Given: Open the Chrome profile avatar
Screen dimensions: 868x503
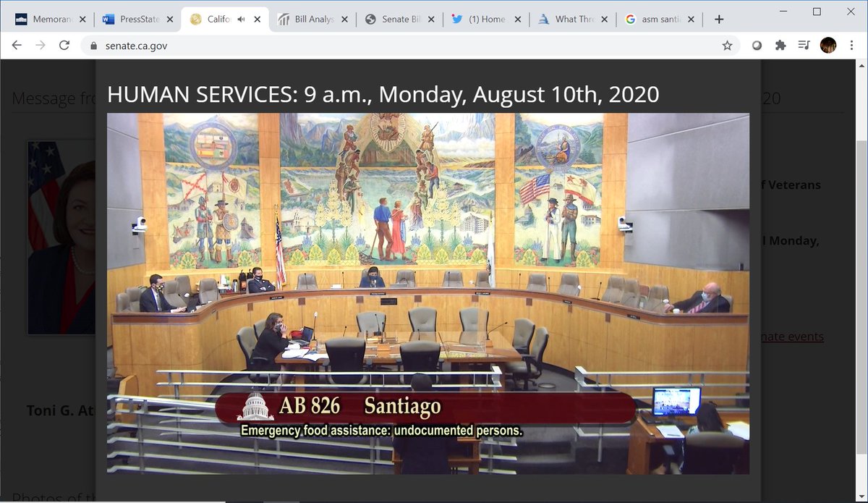Looking at the screenshot, I should [828, 46].
